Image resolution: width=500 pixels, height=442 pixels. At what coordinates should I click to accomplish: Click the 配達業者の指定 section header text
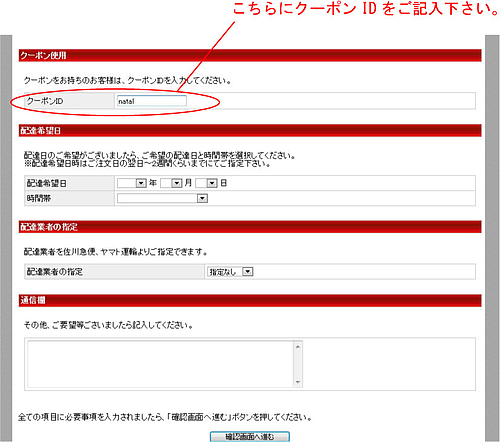[x=49, y=227]
